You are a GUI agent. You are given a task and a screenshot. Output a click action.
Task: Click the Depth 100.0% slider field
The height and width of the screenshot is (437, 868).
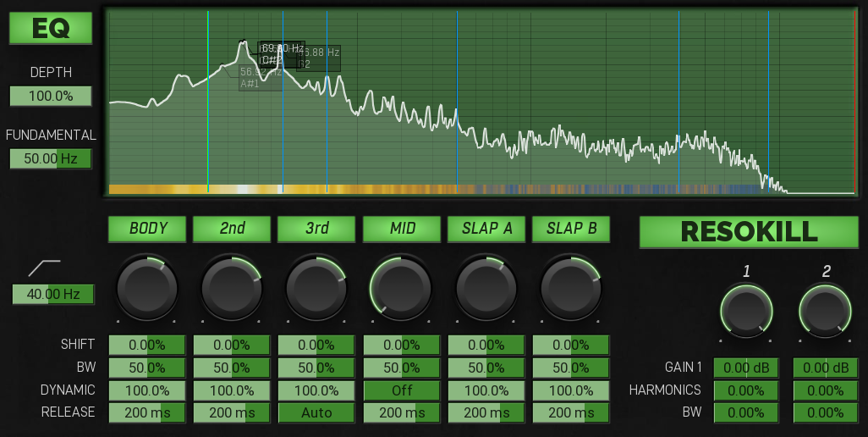click(x=51, y=96)
